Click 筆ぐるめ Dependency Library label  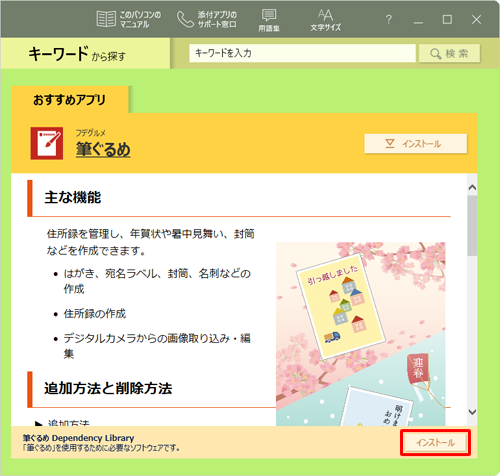pos(78,438)
